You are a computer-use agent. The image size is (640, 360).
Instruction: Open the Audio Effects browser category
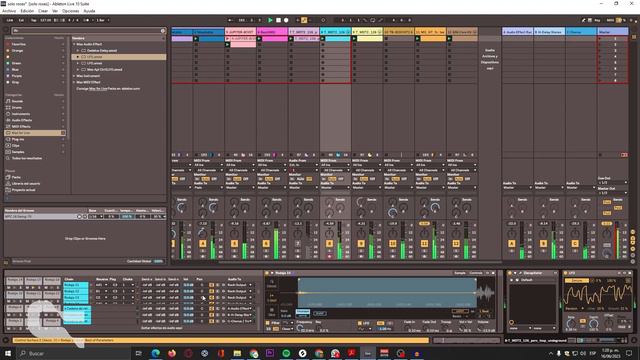(x=22, y=120)
